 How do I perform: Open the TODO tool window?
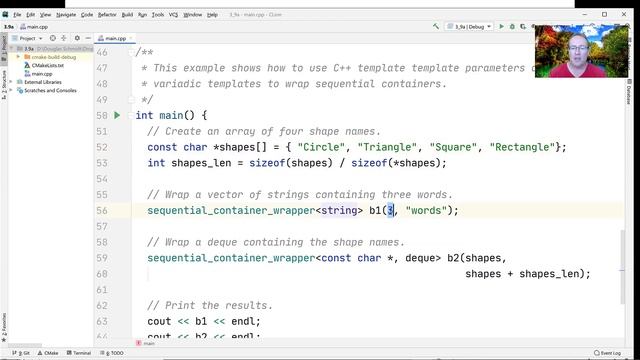click(x=112, y=353)
